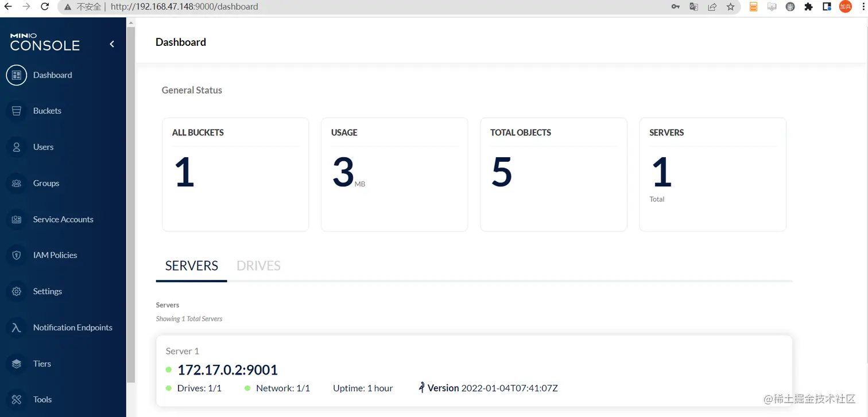Click the Dashboard sidebar icon

17,75
